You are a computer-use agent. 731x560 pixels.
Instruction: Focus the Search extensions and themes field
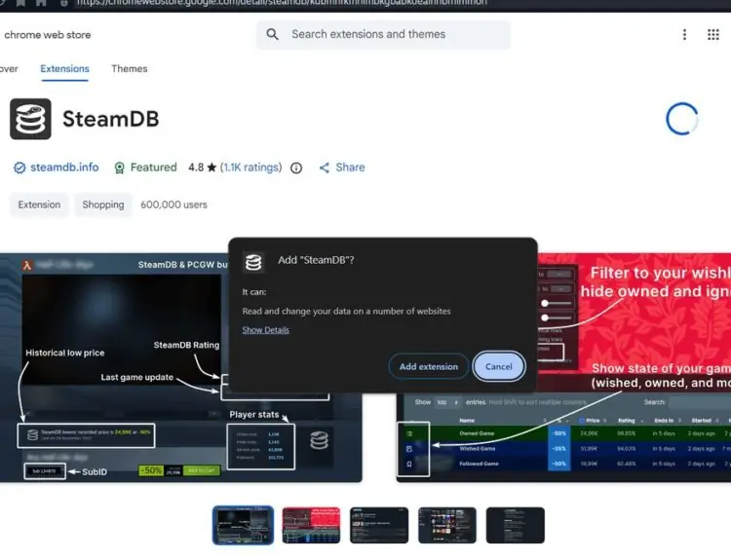[383, 34]
